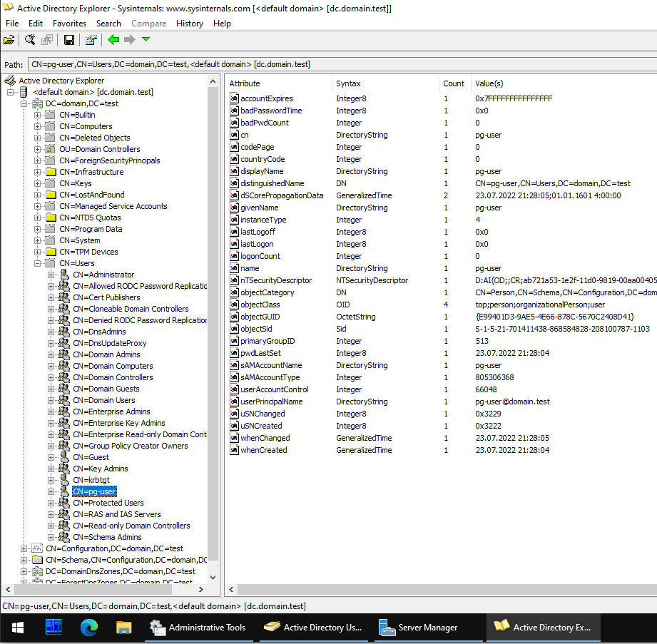Click the nTSecurityDescriptor attribute icon
Viewport: 657px width, 644px height.
[x=234, y=280]
